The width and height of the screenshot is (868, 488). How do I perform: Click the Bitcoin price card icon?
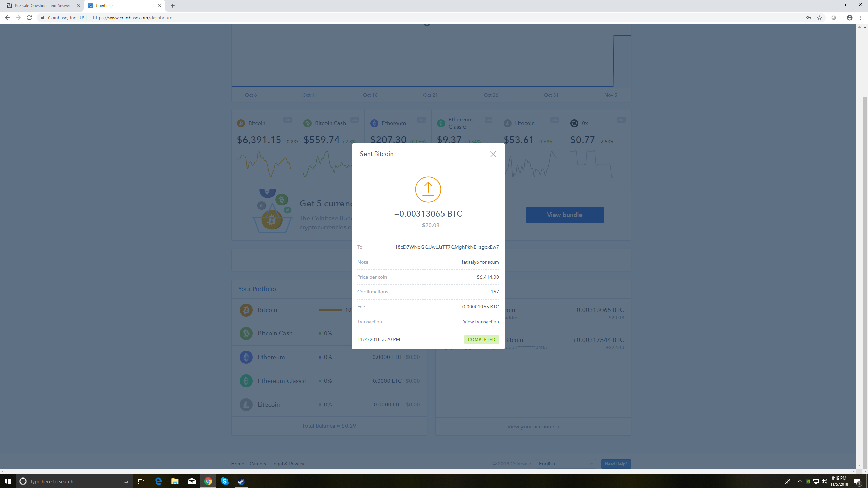click(241, 123)
